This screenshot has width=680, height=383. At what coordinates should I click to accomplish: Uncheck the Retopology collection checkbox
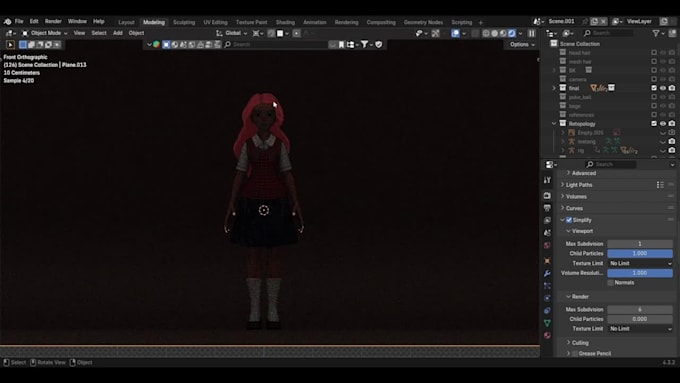click(654, 124)
